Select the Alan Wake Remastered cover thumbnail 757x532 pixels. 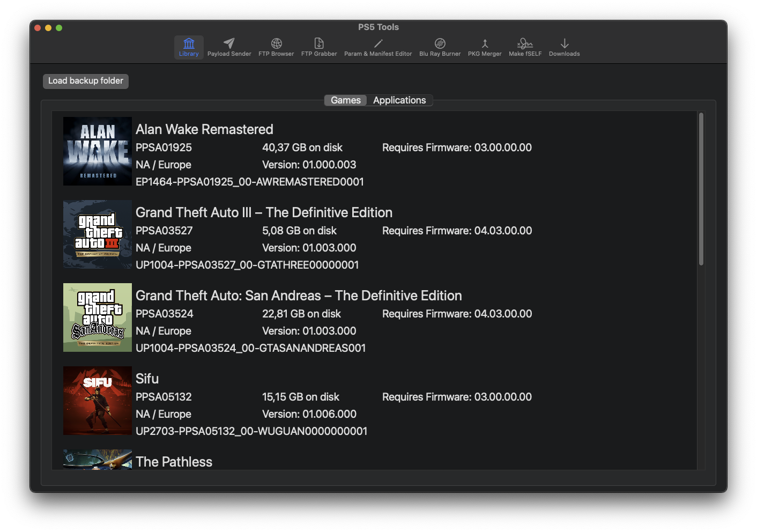pyautogui.click(x=98, y=151)
